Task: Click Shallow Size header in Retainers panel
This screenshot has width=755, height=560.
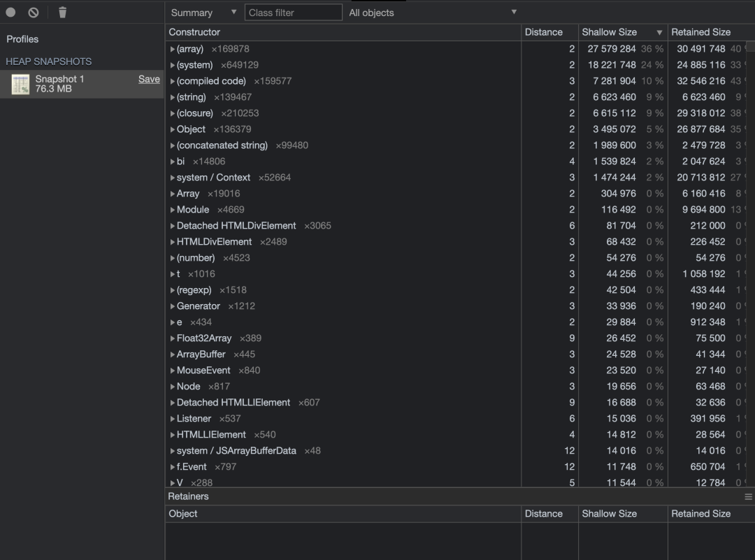Action: pyautogui.click(x=623, y=514)
